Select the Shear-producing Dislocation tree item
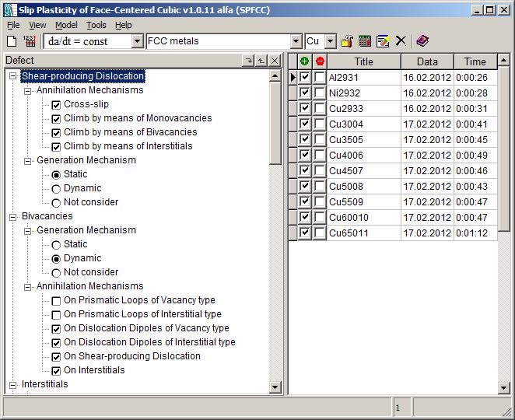Screen dimensions: 515x420 coord(82,76)
